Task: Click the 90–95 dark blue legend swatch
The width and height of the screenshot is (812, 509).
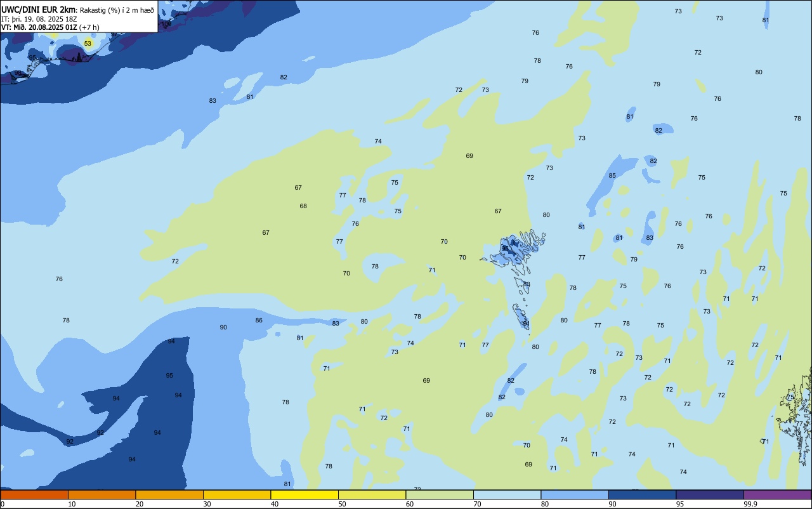Action: click(x=642, y=494)
